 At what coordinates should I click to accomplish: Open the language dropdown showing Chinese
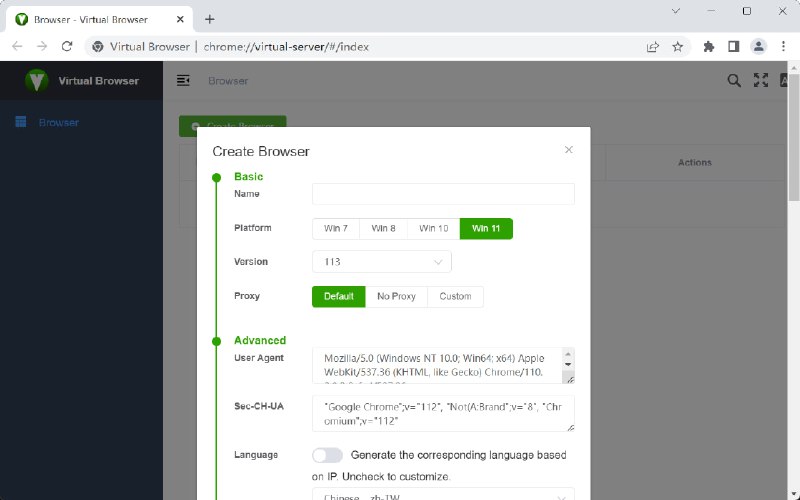click(x=443, y=495)
